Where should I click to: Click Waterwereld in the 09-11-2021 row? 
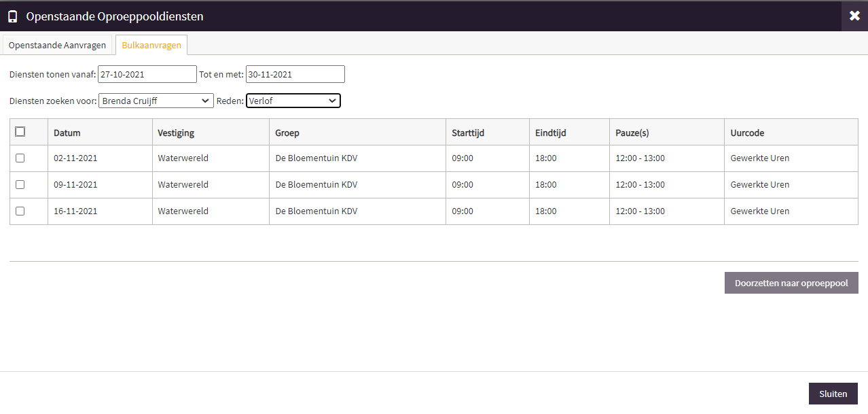click(x=183, y=184)
